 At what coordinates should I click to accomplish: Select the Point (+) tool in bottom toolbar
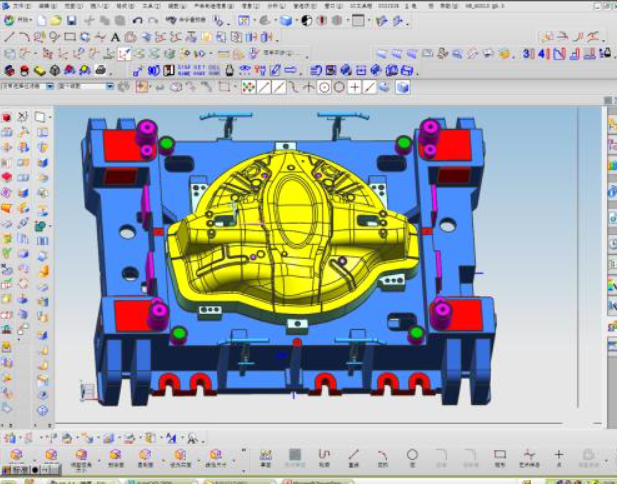tap(558, 455)
